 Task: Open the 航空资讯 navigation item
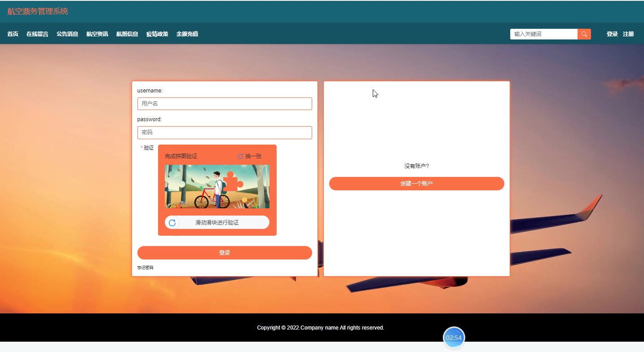click(x=97, y=34)
